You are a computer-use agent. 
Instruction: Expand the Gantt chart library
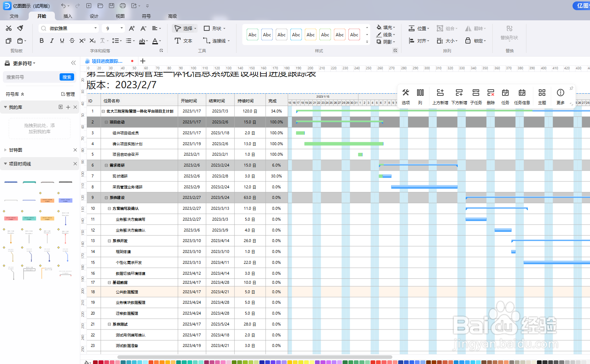click(5, 150)
